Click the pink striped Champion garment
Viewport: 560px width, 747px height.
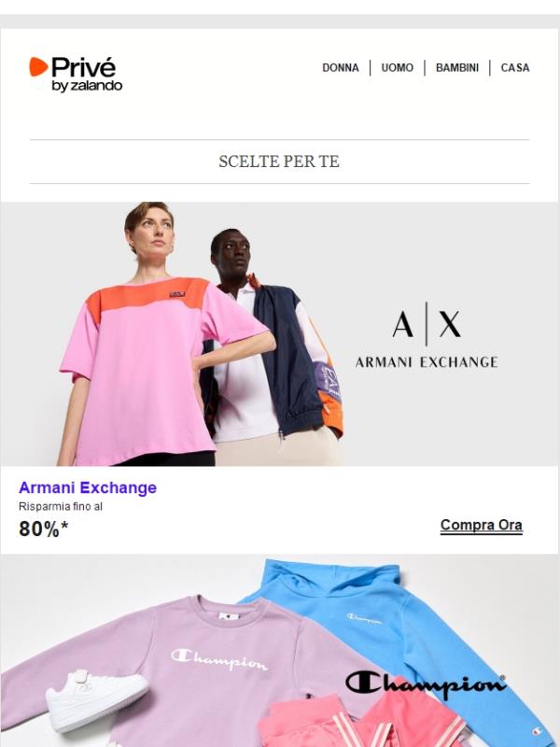(362, 719)
